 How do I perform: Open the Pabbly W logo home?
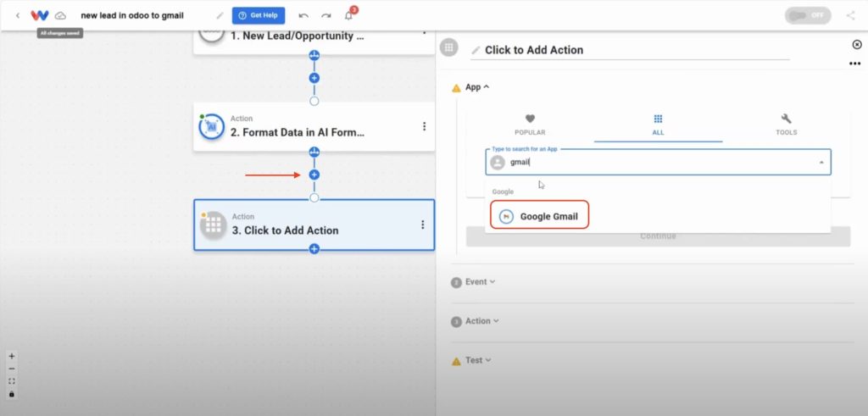pos(39,15)
